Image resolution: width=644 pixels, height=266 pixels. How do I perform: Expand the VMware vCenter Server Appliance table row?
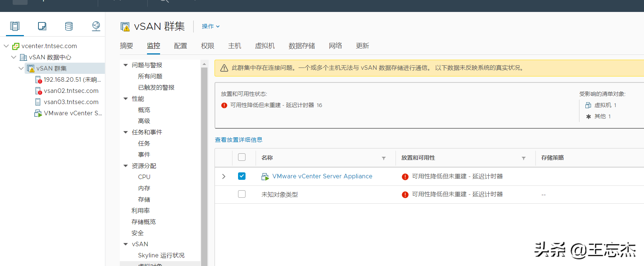223,176
